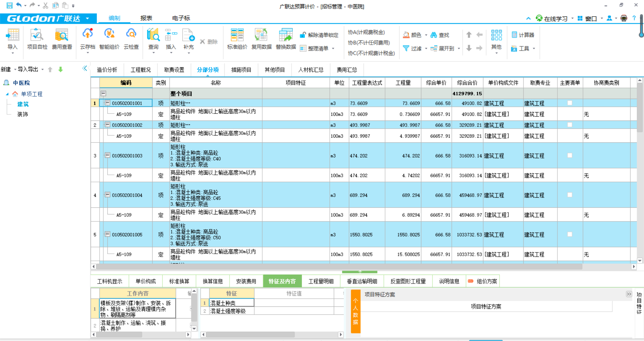Click the left arrow promote icon
Screen dimensions: 644x341
tap(479, 35)
